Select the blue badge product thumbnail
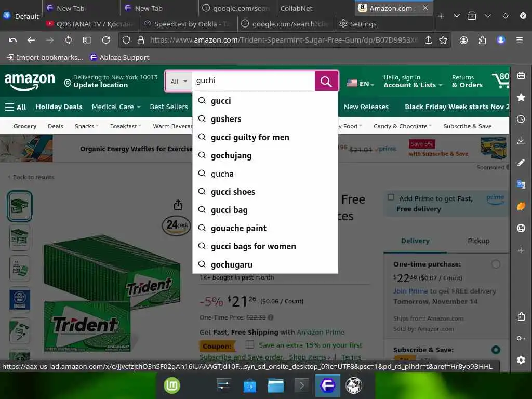The image size is (532, 399). [x=19, y=300]
